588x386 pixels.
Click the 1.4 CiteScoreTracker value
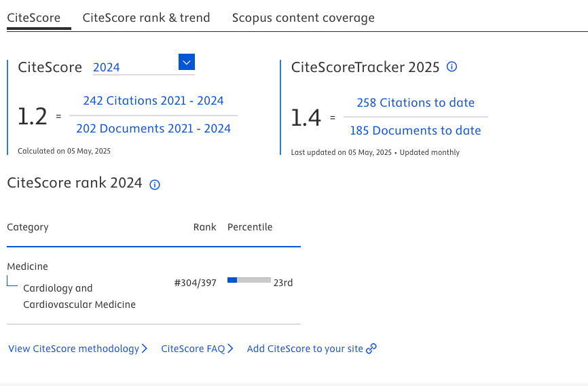(x=306, y=118)
